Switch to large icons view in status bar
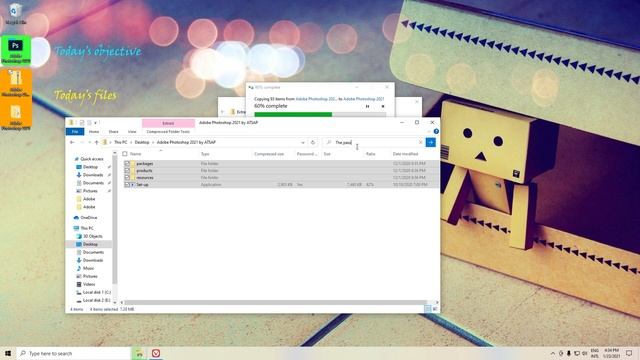Viewport: 640px width, 360px height. click(435, 309)
